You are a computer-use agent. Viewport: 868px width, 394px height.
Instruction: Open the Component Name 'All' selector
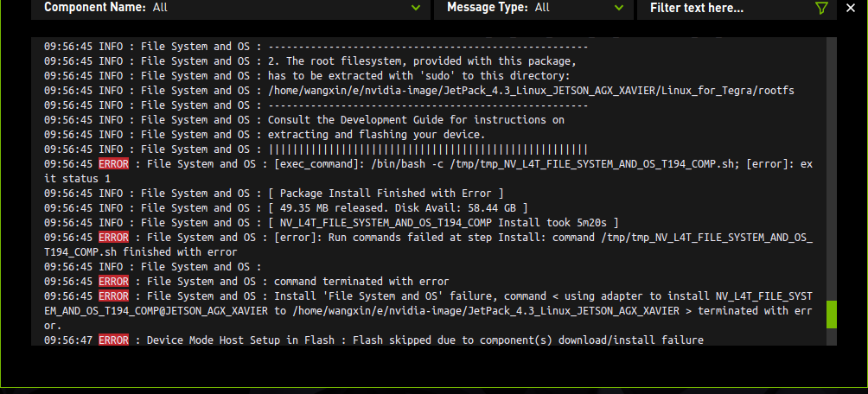pyautogui.click(x=160, y=8)
